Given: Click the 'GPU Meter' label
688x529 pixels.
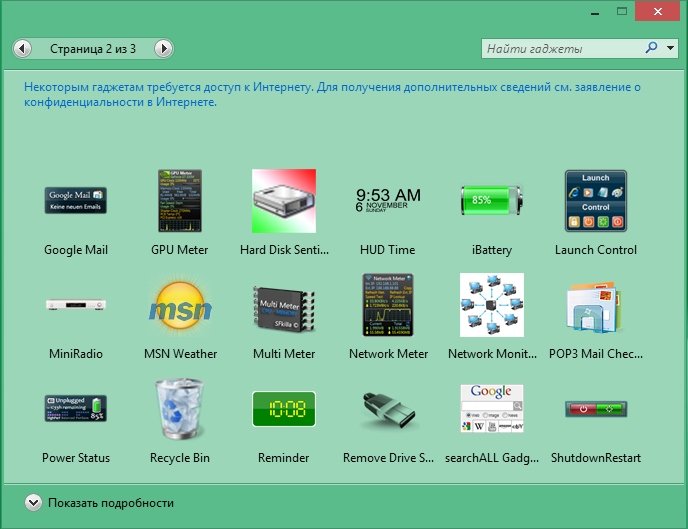Looking at the screenshot, I should pyautogui.click(x=179, y=250).
